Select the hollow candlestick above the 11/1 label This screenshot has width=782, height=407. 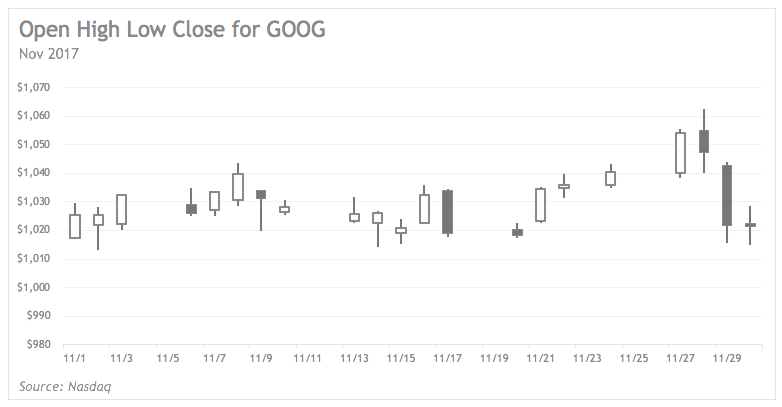[x=75, y=226]
